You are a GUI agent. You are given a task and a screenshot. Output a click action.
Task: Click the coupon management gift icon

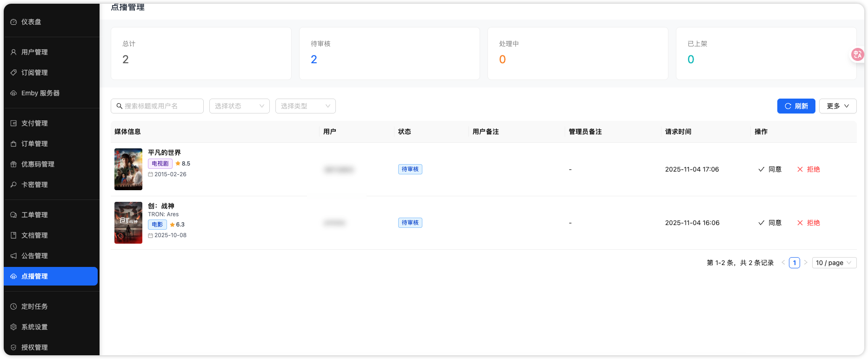[13, 164]
